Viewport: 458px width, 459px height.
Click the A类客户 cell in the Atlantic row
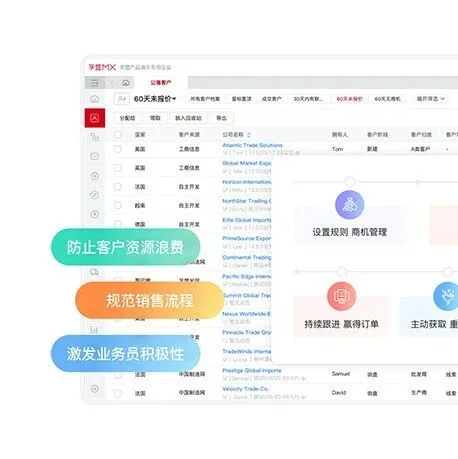click(420, 149)
